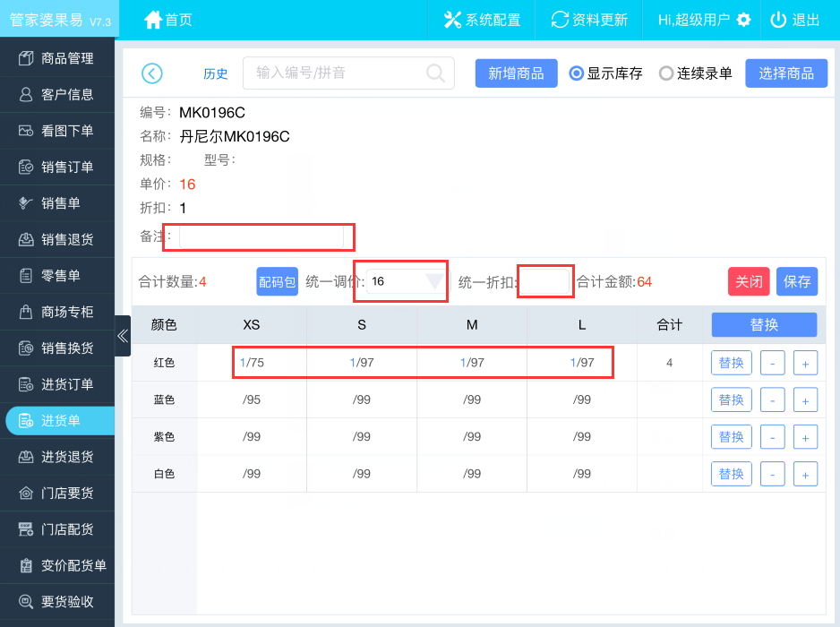Click the 白色 color row label

pyautogui.click(x=164, y=474)
